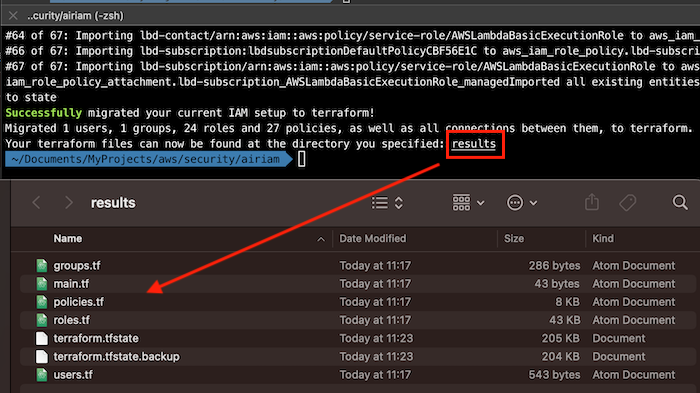Open Finder search magnifier
The height and width of the screenshot is (393, 700).
(x=680, y=202)
